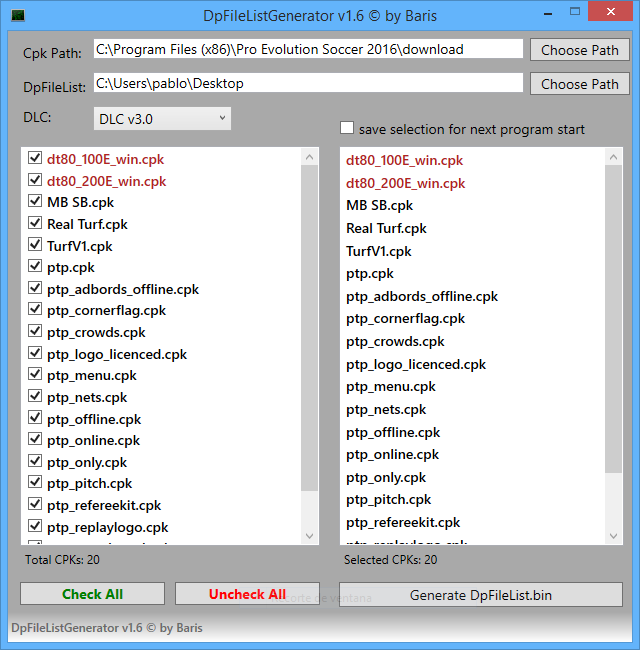Click Generate DpFileList.bin button
The width and height of the screenshot is (640, 650).
[481, 595]
